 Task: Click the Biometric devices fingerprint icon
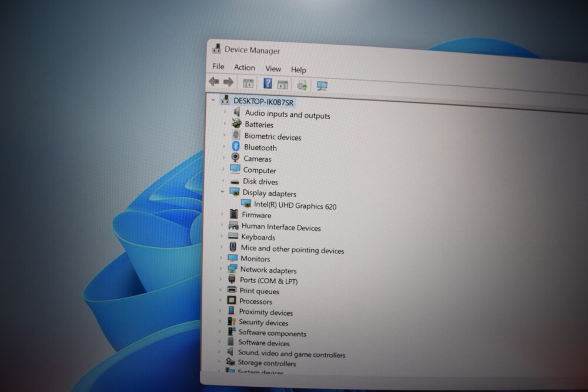pyautogui.click(x=236, y=135)
